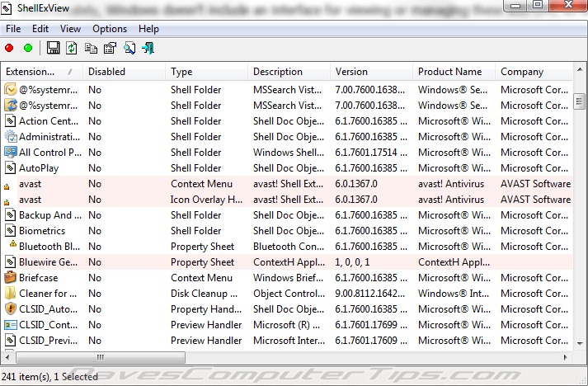588x386 pixels.
Task: Sort by the Extension Name column header
Action: point(41,72)
